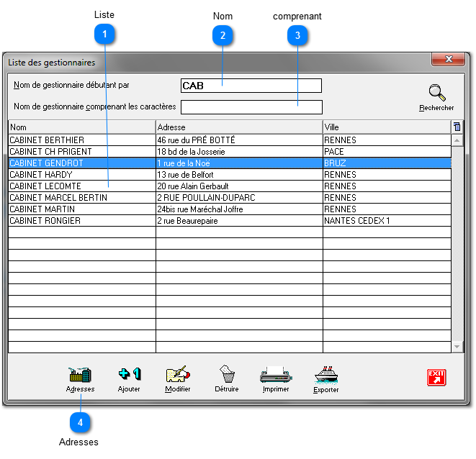Select the CABINET BERTHIER row
This screenshot has width=476, height=459.
[x=81, y=140]
